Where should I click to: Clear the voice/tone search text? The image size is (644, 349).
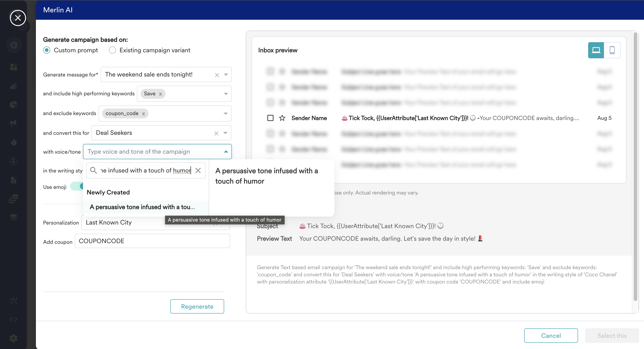198,170
